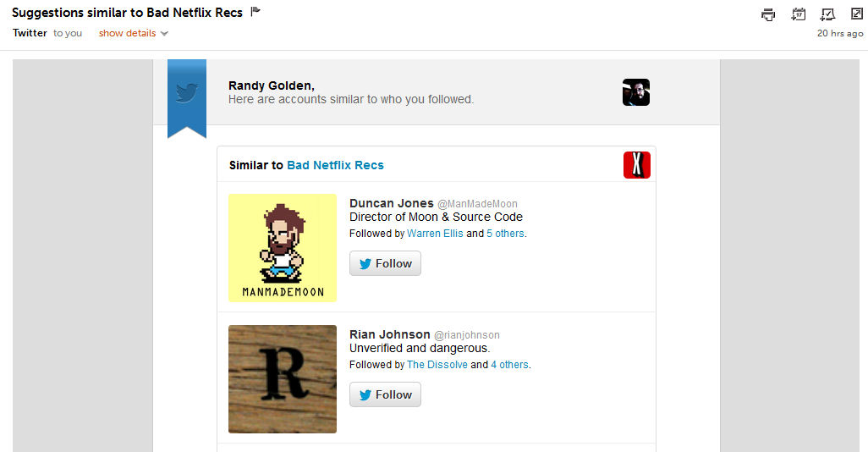Add email to calendar as event
The height and width of the screenshot is (452, 868).
pos(798,14)
